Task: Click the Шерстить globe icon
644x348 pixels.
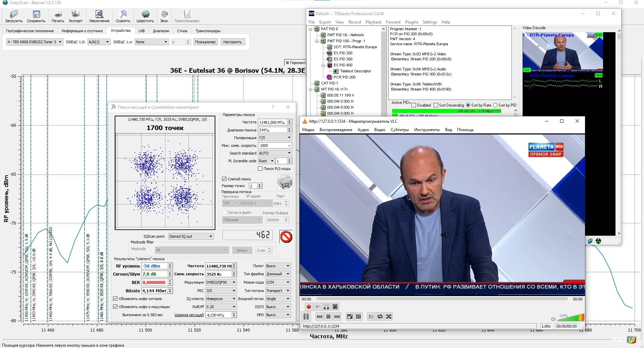Action: (x=145, y=14)
